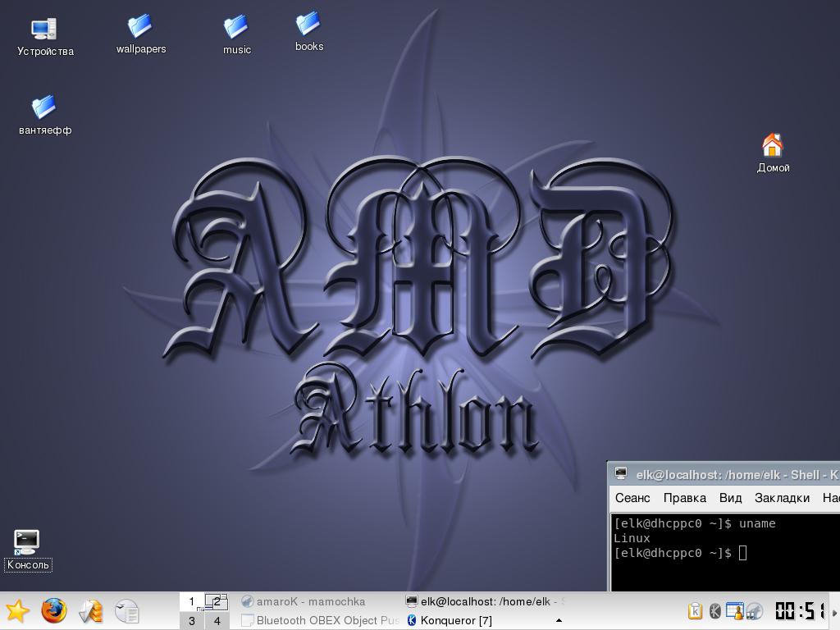Viewport: 840px width, 630px height.
Task: Click the Shell window's terminal title icon
Action: point(621,473)
